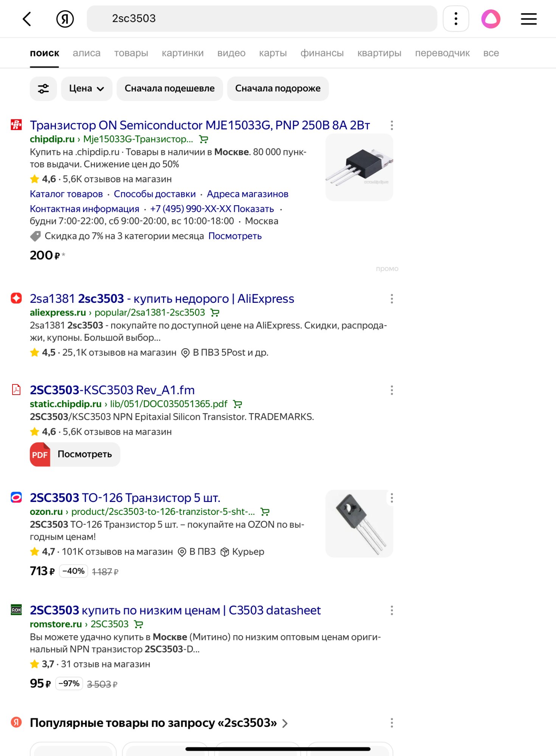Open the Транзистор ON Semiconductor MJE15033G link
The image size is (556, 756).
coord(200,125)
